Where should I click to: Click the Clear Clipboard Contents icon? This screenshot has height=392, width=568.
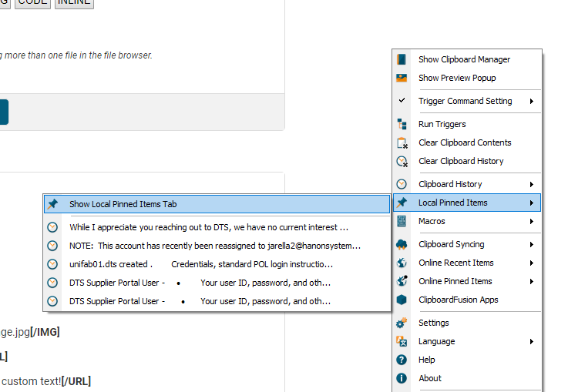(402, 142)
